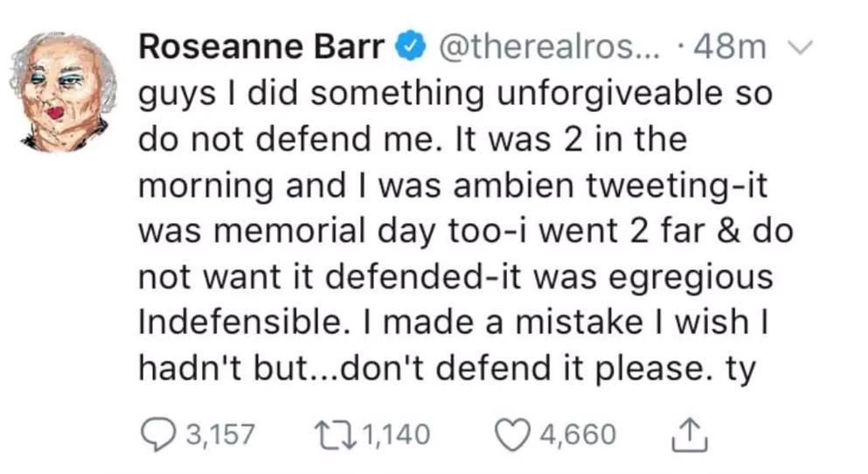Viewport: 868px width, 474px height.
Task: Click the 4,660 likes count
Action: (578, 433)
